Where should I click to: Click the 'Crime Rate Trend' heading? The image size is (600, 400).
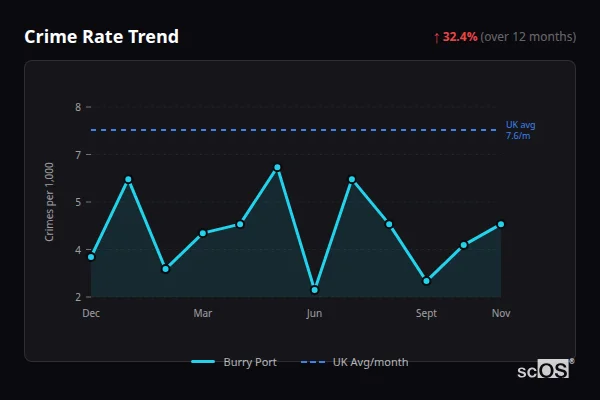tap(101, 37)
